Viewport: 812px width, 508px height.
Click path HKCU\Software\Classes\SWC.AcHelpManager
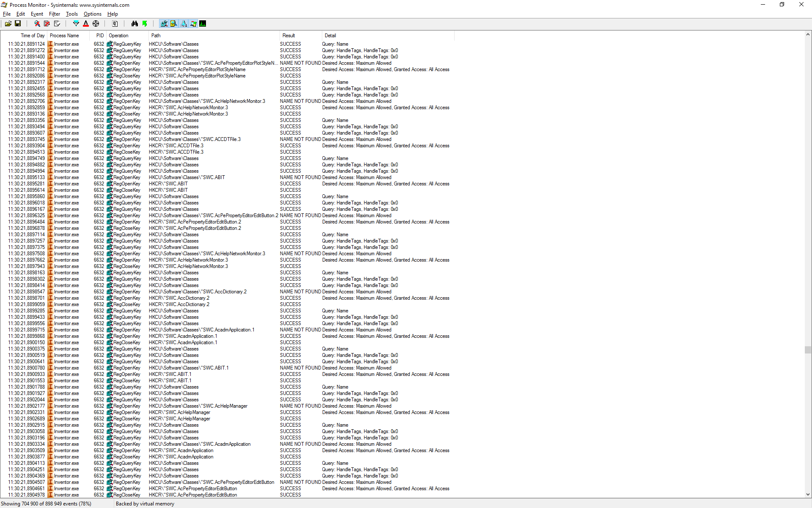point(198,406)
